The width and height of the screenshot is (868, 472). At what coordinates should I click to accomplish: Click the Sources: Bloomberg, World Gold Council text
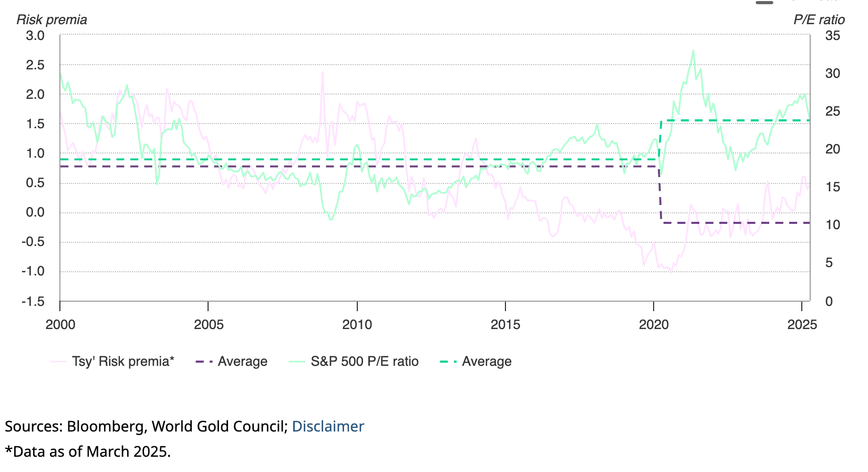click(146, 426)
